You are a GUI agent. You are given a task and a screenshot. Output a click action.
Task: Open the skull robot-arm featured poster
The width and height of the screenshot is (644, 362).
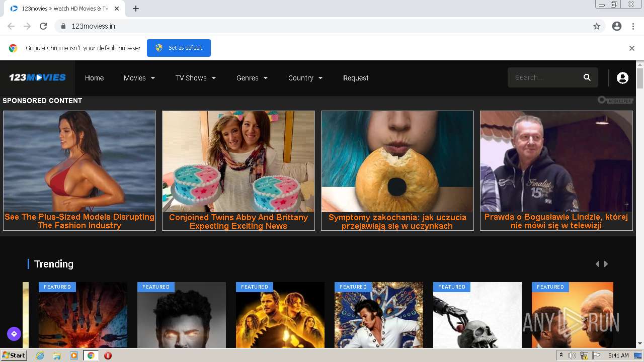[x=477, y=315]
